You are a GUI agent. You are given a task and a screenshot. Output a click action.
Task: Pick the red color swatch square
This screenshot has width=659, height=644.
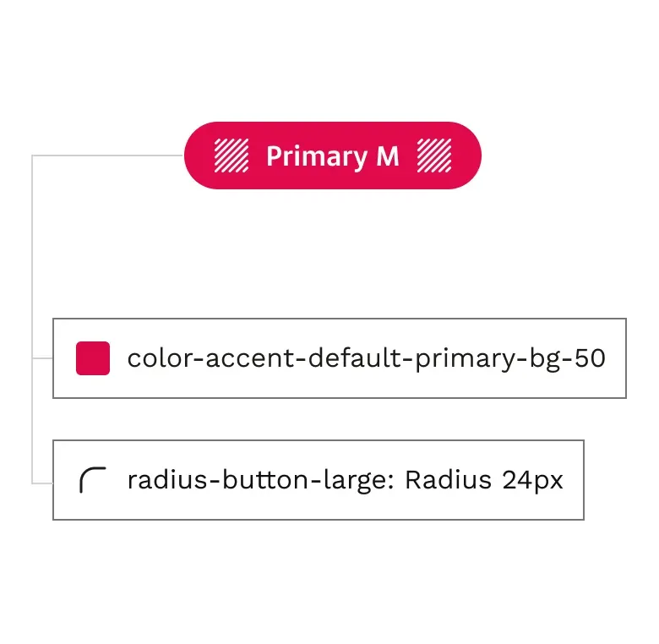tap(93, 358)
